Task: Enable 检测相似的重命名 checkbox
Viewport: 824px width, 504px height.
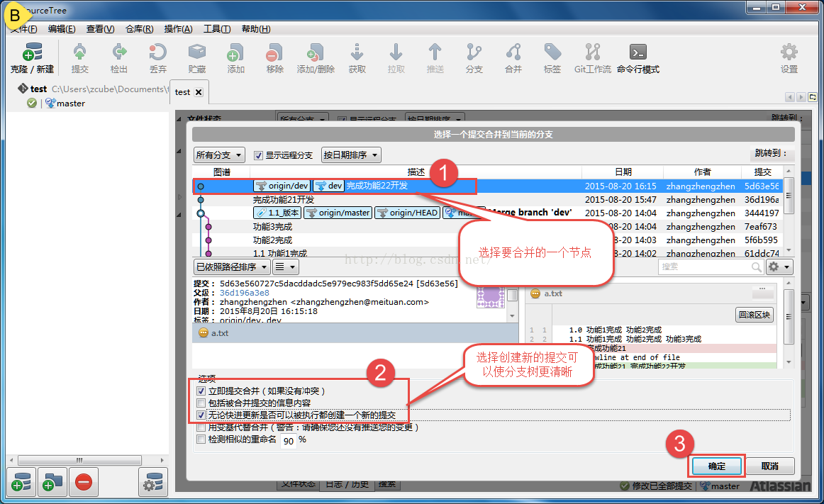Action: pyautogui.click(x=201, y=439)
